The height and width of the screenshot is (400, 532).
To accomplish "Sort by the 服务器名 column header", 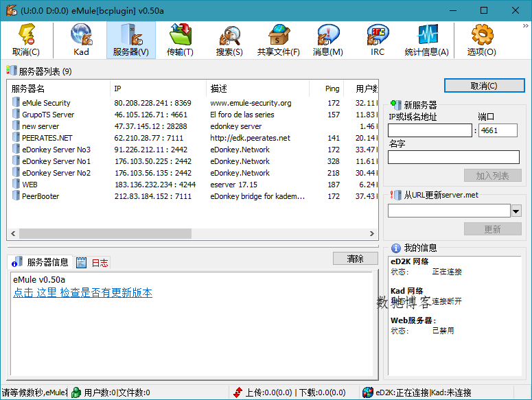I will [x=59, y=89].
